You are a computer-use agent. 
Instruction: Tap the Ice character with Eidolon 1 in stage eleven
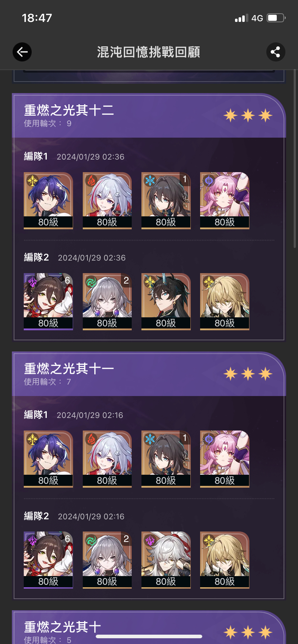point(166,459)
